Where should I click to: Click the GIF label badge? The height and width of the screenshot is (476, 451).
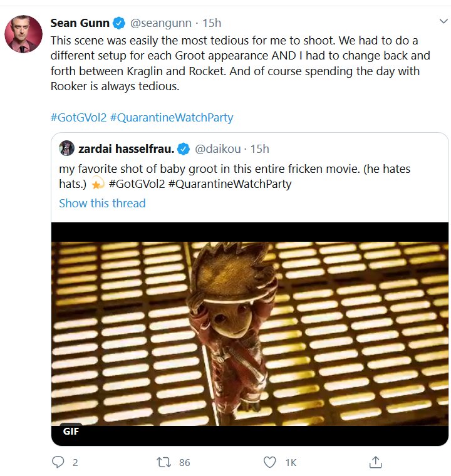[x=71, y=431]
